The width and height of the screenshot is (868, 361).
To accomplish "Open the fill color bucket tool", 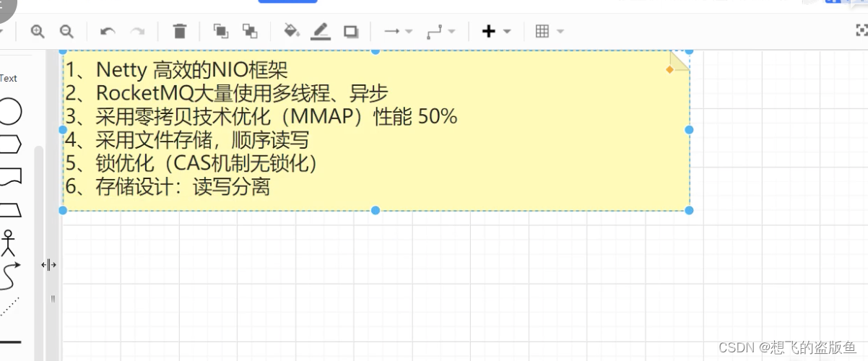I will click(x=292, y=31).
